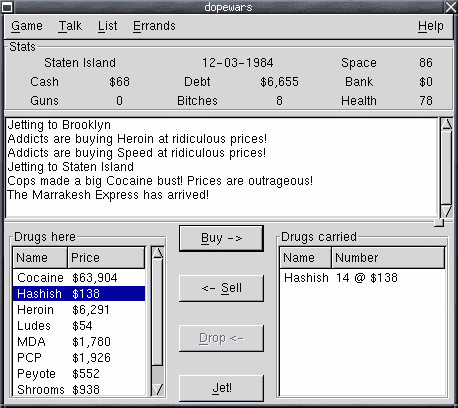
Task: Select Heroin priced at $6,291
Action: pos(79,310)
